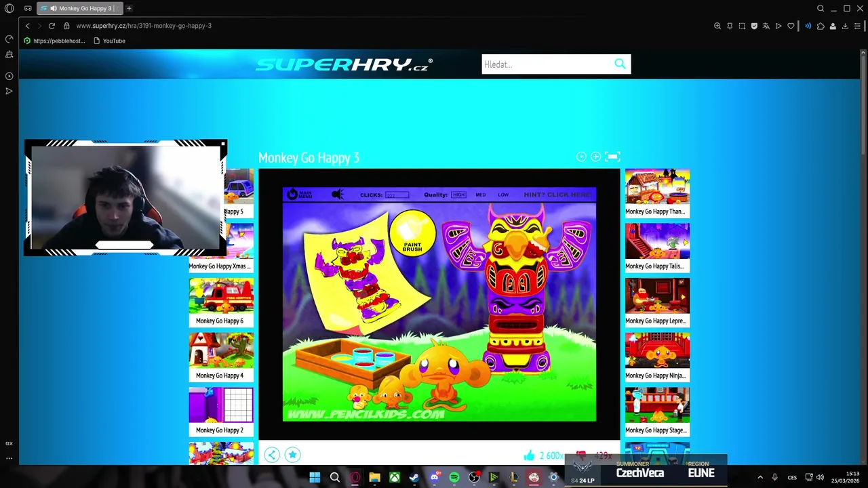Open the SuperHry.cz logo homepage link
Image resolution: width=868 pixels, height=488 pixels.
click(x=344, y=64)
